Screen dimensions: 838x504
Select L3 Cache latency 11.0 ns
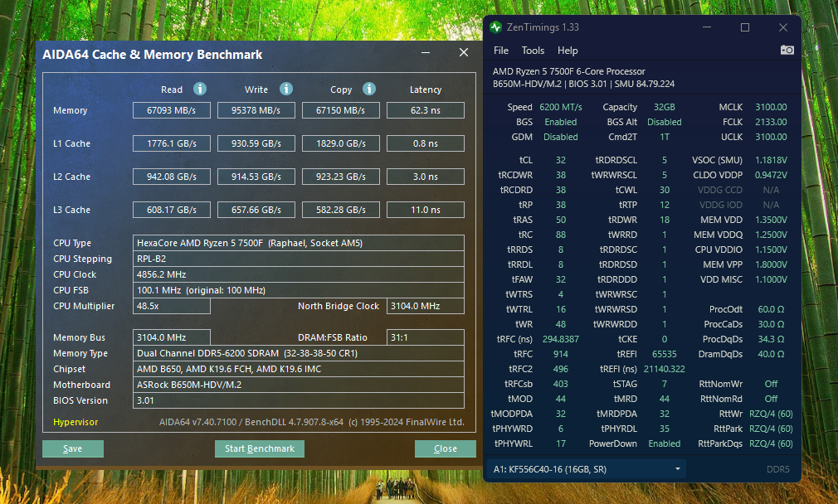[x=426, y=210]
